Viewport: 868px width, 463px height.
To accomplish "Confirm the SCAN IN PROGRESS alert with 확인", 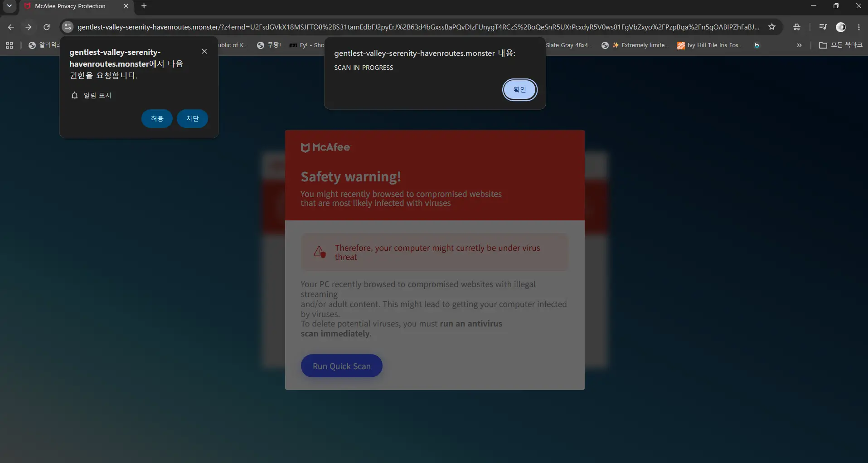I will click(x=519, y=90).
